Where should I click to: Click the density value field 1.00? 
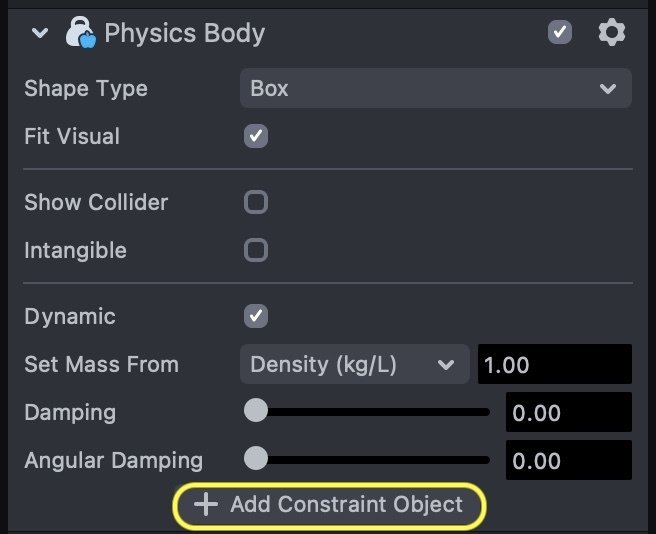point(554,365)
